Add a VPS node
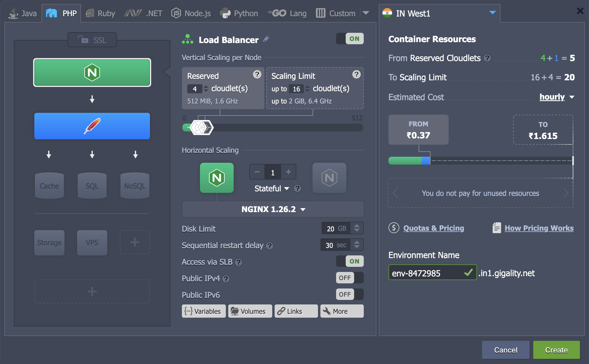589x364 pixels. tap(92, 242)
